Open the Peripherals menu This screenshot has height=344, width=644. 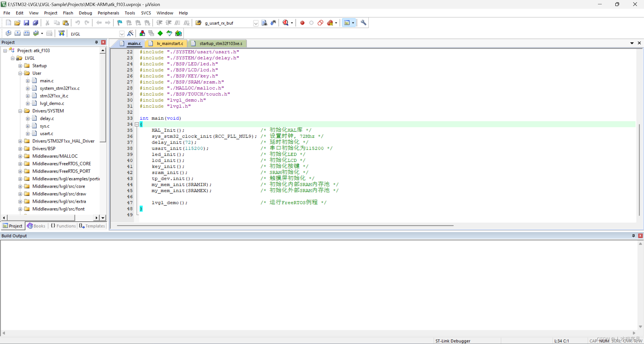pos(108,13)
